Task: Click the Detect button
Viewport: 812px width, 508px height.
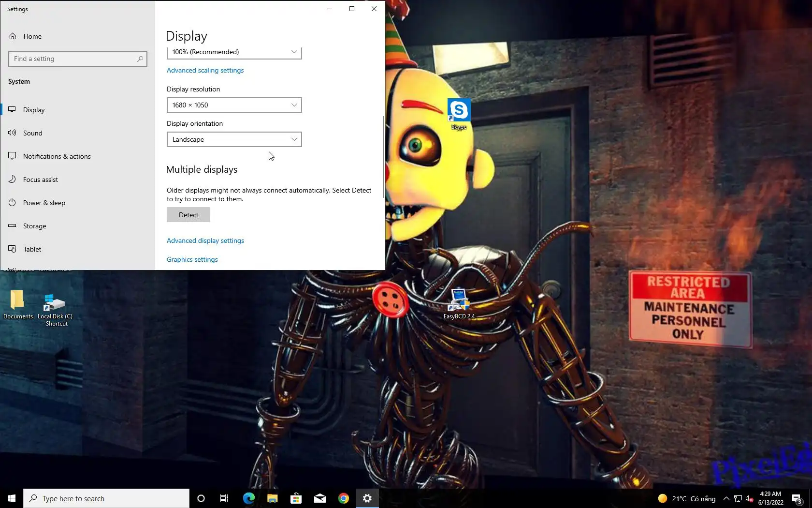Action: (x=188, y=215)
